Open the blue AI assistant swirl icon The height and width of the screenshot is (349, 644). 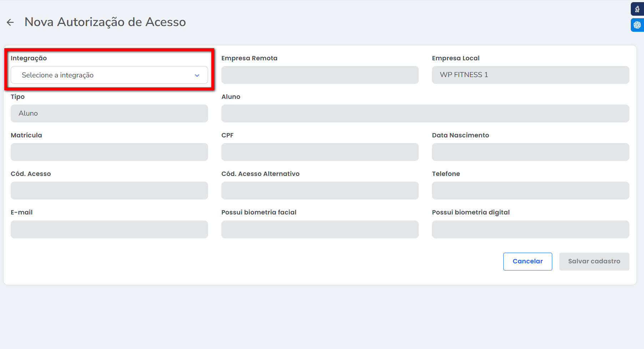click(637, 25)
